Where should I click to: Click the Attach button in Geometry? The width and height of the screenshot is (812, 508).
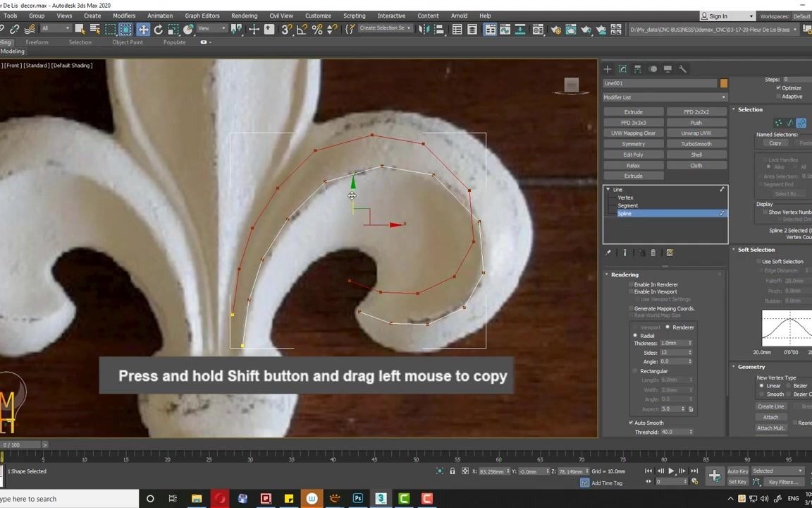click(770, 417)
